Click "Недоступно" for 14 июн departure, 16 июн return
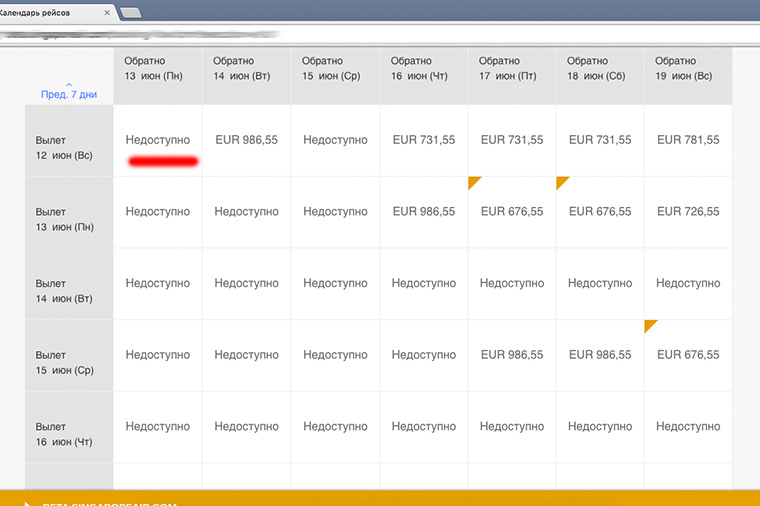This screenshot has width=760, height=506. click(x=424, y=284)
